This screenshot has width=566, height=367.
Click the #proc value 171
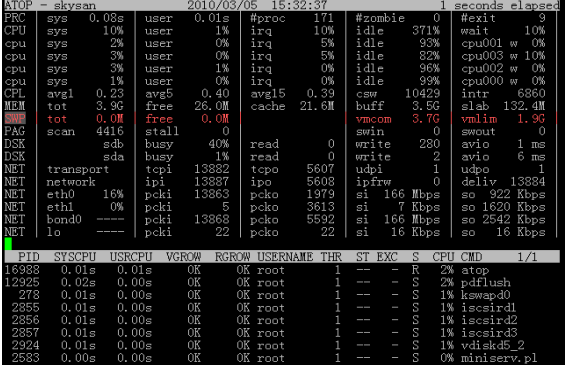(323, 18)
